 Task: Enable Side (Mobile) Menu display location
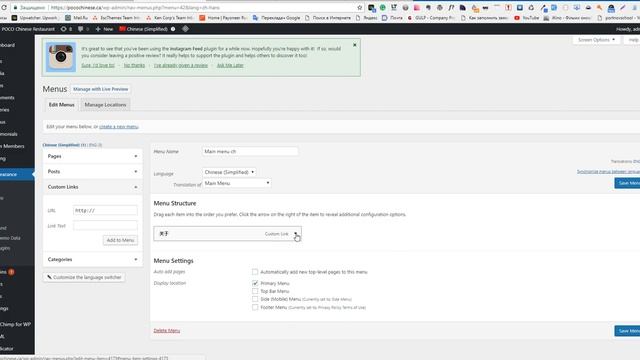pos(255,299)
